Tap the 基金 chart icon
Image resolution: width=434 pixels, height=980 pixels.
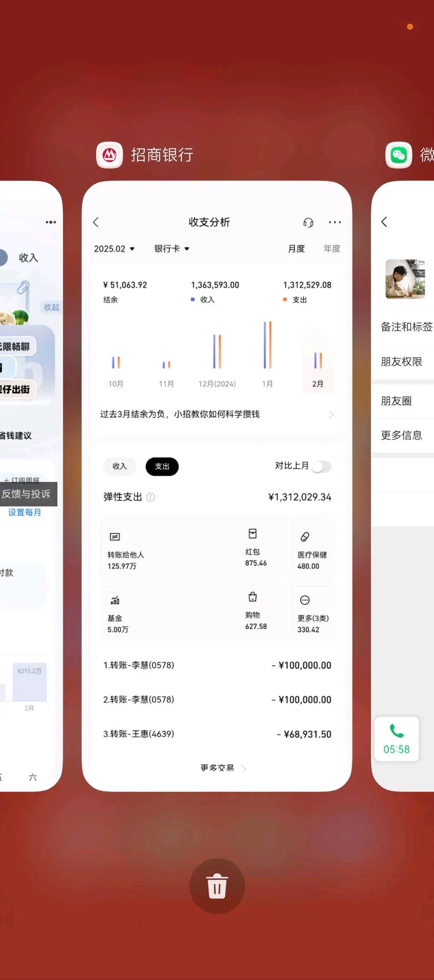115,600
